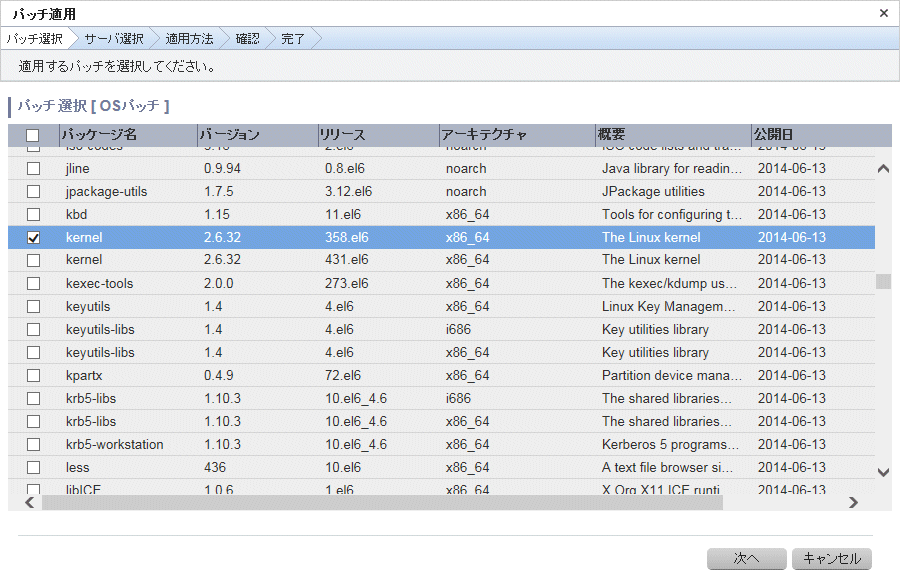The height and width of the screenshot is (581, 900).
Task: Check the kexec-tools package checkbox
Action: 33,284
